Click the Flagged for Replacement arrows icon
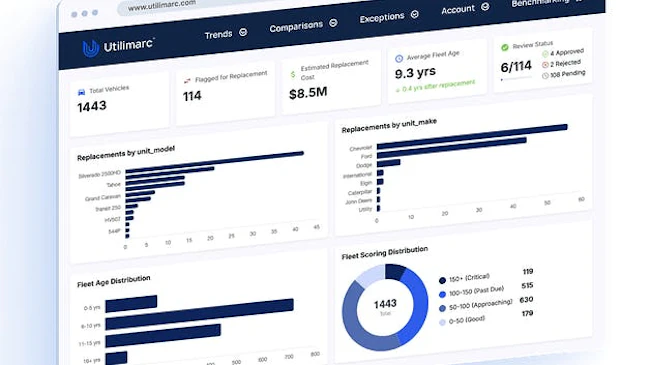Screen dimensions: 650x365 (x=187, y=80)
